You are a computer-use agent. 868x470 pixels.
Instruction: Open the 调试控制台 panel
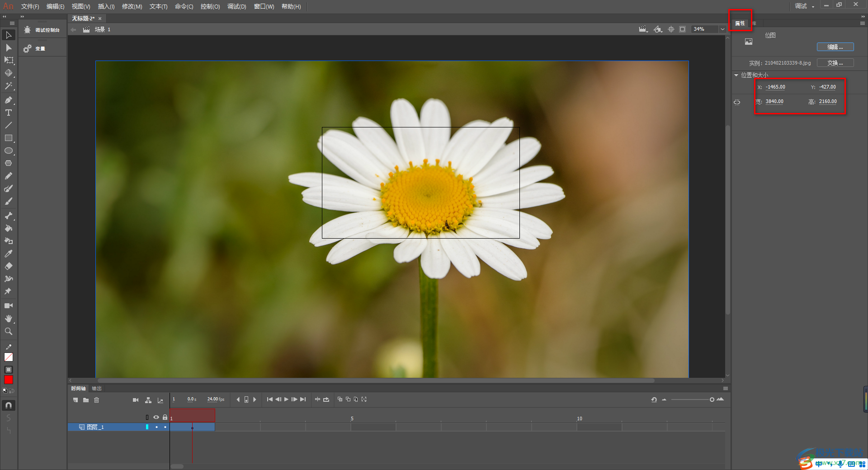(43, 30)
